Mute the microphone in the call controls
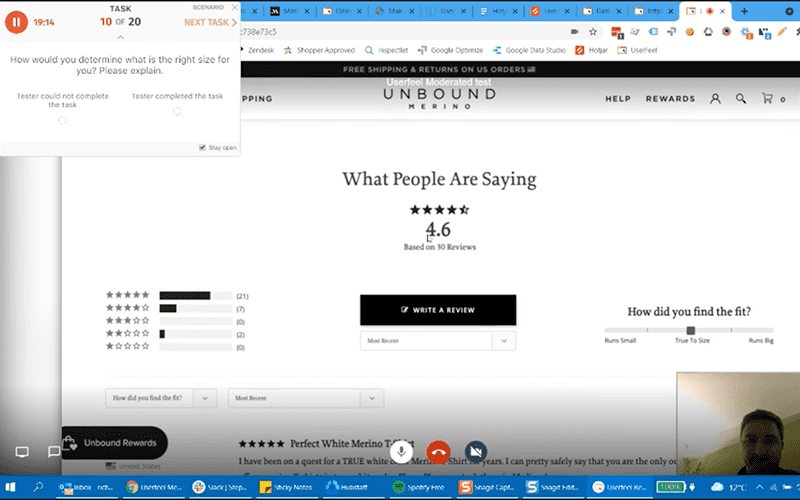 pyautogui.click(x=402, y=452)
